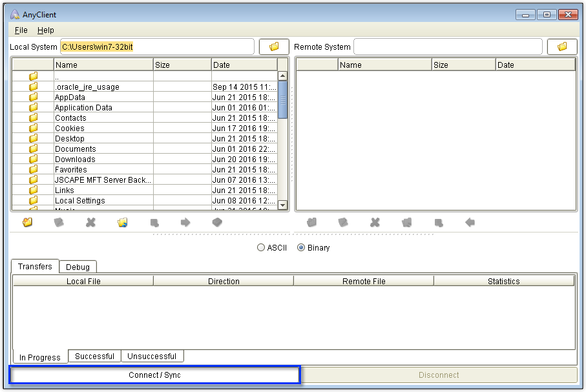Screen dimensions: 586x392
Task: Click the remote rename pencil icon
Action: point(343,222)
